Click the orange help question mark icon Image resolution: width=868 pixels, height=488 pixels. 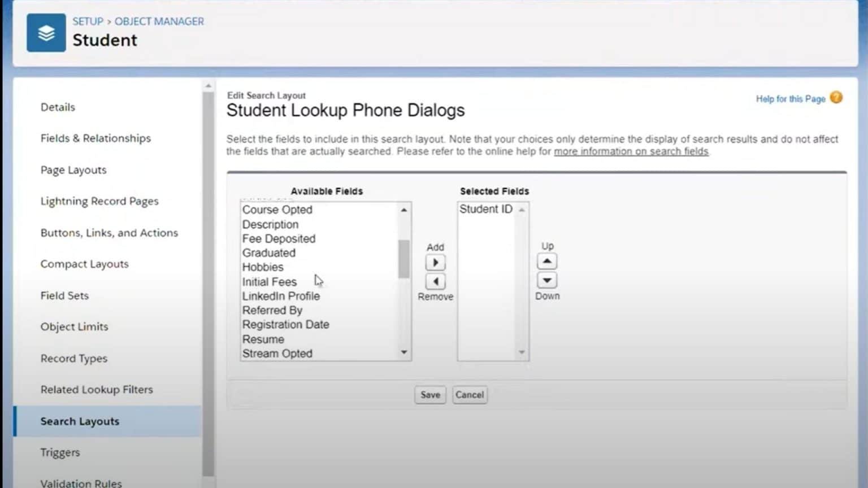click(x=836, y=98)
